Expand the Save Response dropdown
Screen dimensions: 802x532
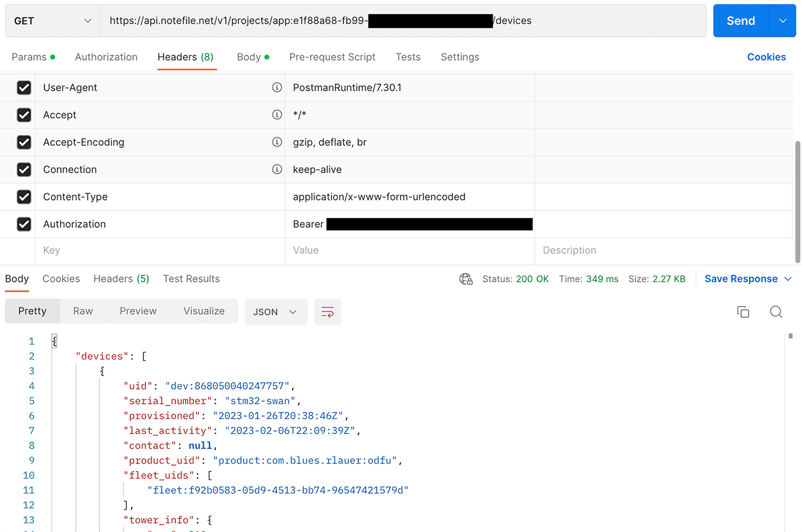point(788,279)
